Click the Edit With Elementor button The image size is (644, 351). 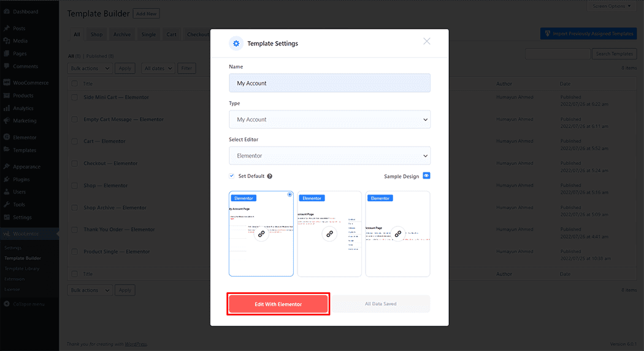pos(278,304)
